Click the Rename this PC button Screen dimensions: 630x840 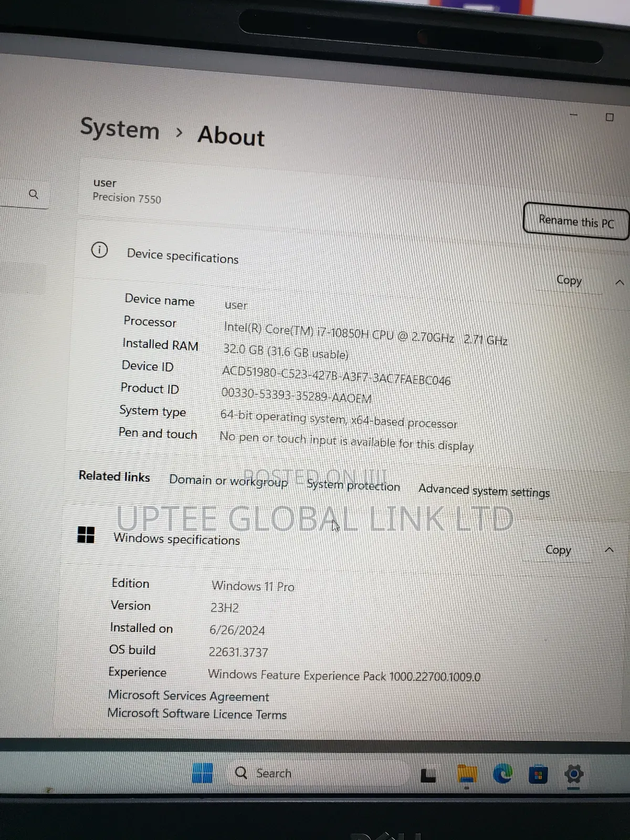point(576,222)
